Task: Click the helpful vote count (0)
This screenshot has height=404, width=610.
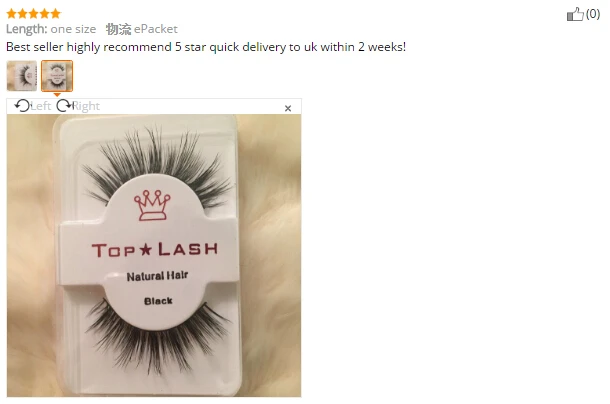Action: [x=593, y=14]
